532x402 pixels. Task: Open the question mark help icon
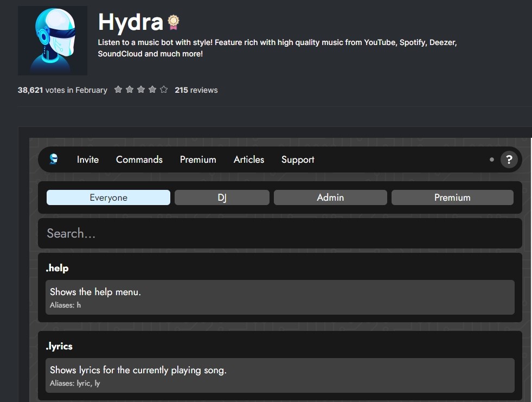coord(509,159)
